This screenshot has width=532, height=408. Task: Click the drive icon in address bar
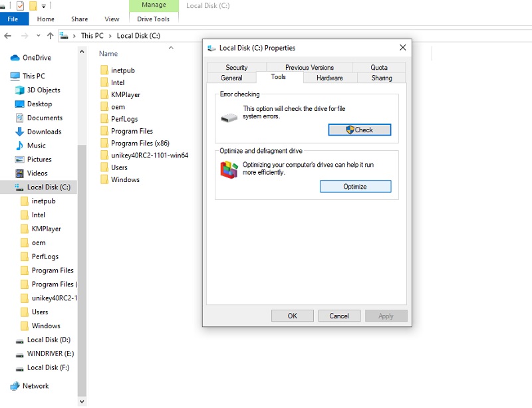point(64,36)
